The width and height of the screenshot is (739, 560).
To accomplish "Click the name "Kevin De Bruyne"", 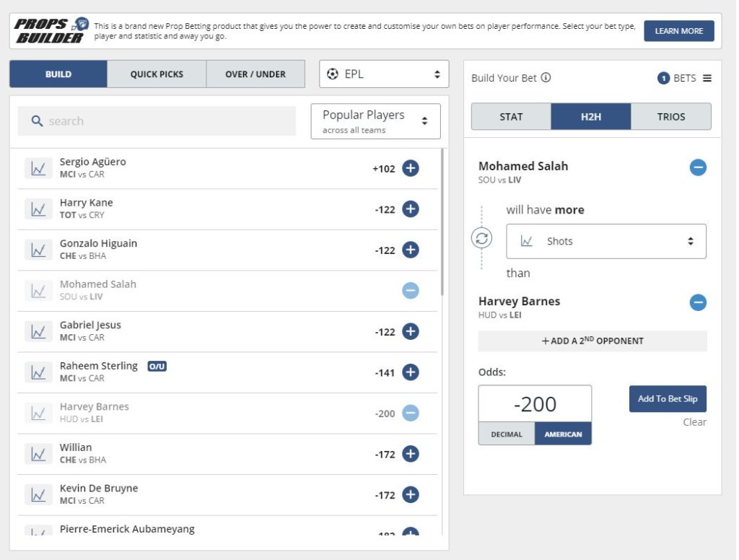I will pos(99,488).
